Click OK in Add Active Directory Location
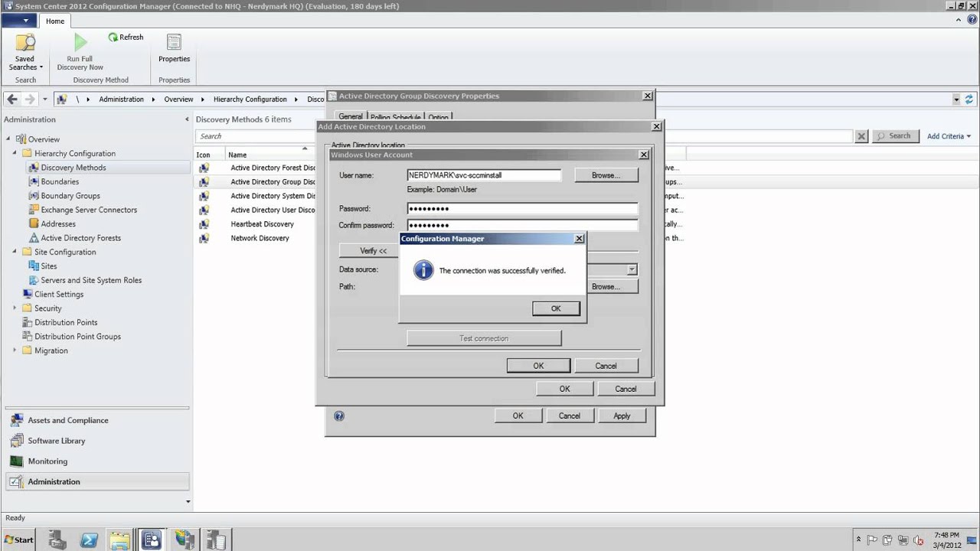This screenshot has height=551, width=980. point(564,389)
